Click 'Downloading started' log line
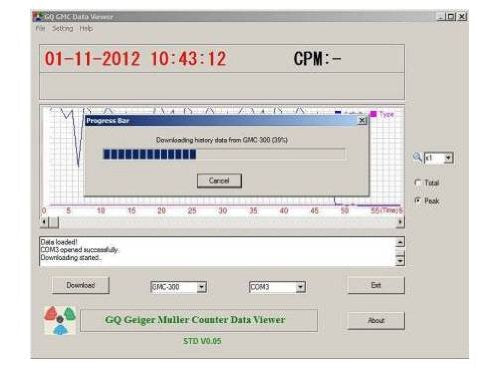Screen dimensions: 500x369 pyautogui.click(x=71, y=258)
